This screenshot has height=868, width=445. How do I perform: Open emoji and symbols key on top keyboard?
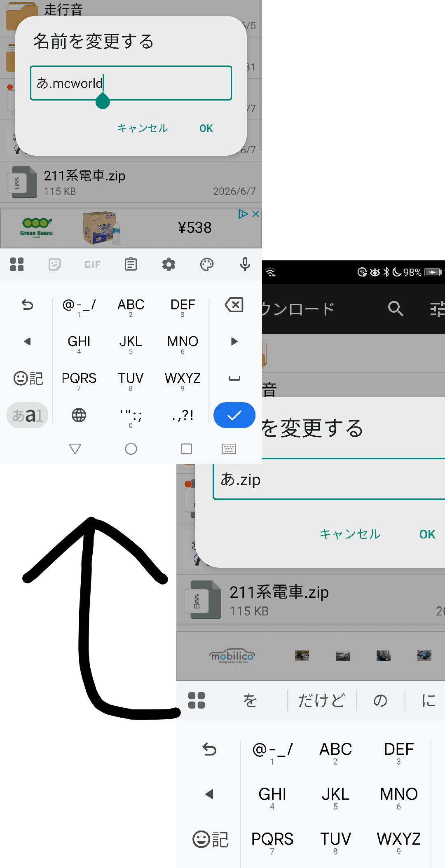point(28,378)
